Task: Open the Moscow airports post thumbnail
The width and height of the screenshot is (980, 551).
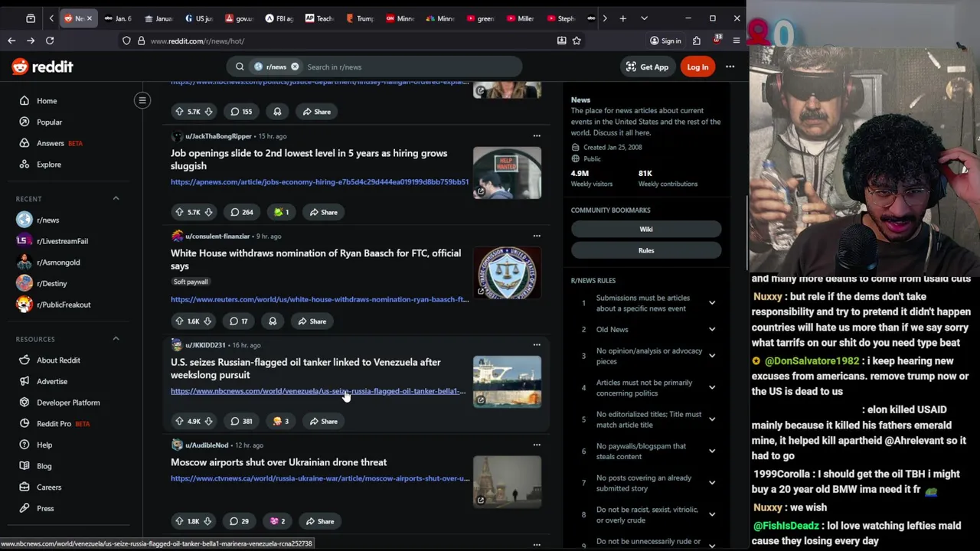Action: coord(507,481)
